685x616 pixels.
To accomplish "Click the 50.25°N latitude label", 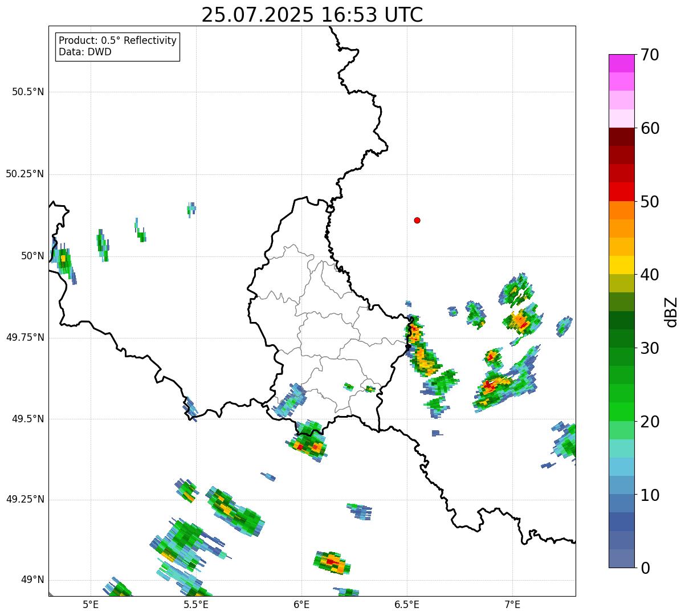I will (25, 174).
